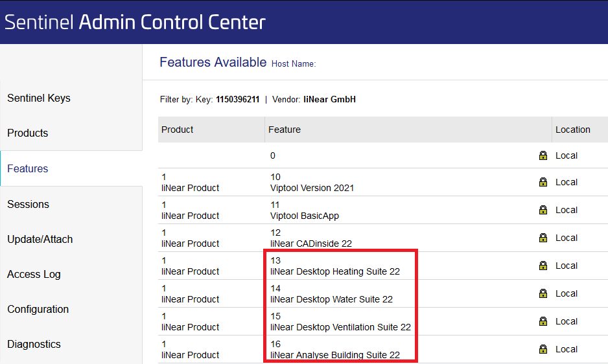Click liNear Product in Water Suite row
The image size is (608, 364).
(x=190, y=300)
